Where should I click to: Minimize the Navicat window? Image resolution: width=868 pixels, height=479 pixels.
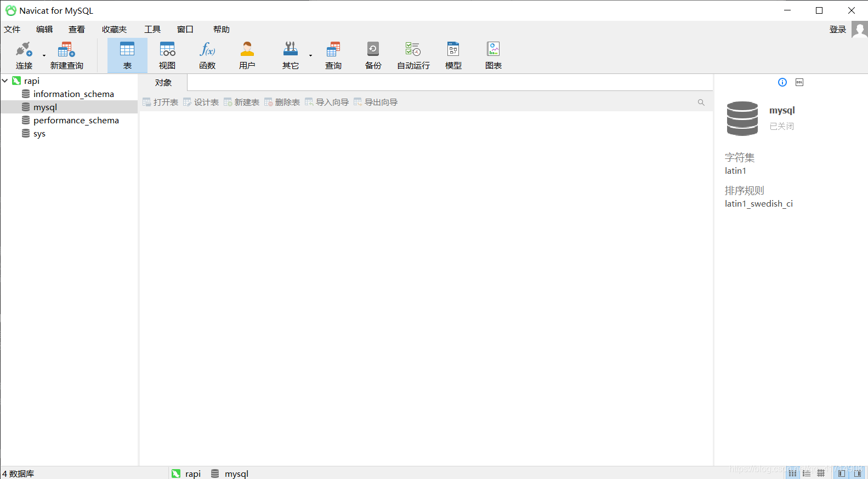[787, 10]
